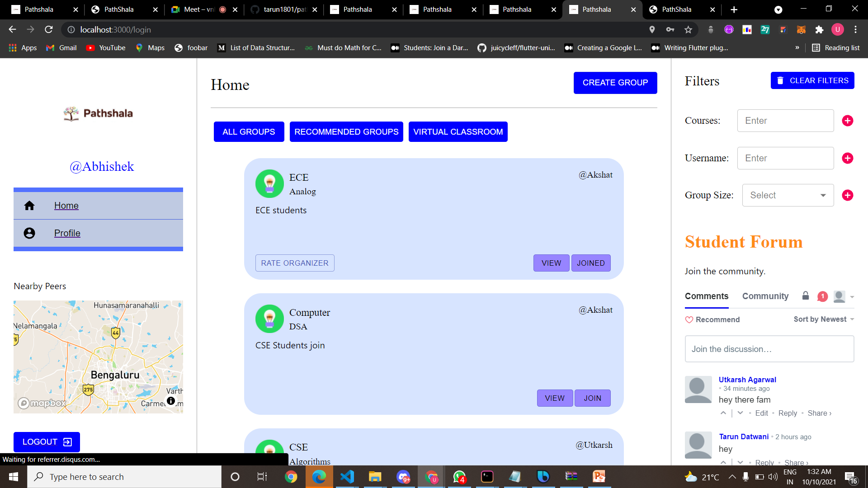Image resolution: width=868 pixels, height=488 pixels.
Task: Switch to the Community tab
Action: (x=765, y=296)
